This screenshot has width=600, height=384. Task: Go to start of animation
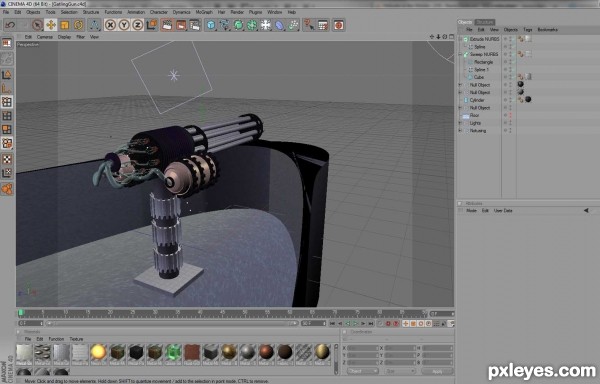coord(332,324)
